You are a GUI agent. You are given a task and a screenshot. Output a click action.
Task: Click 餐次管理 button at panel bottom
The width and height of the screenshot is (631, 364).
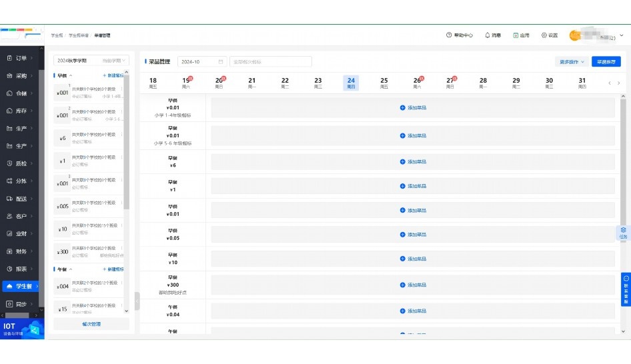[91, 324]
